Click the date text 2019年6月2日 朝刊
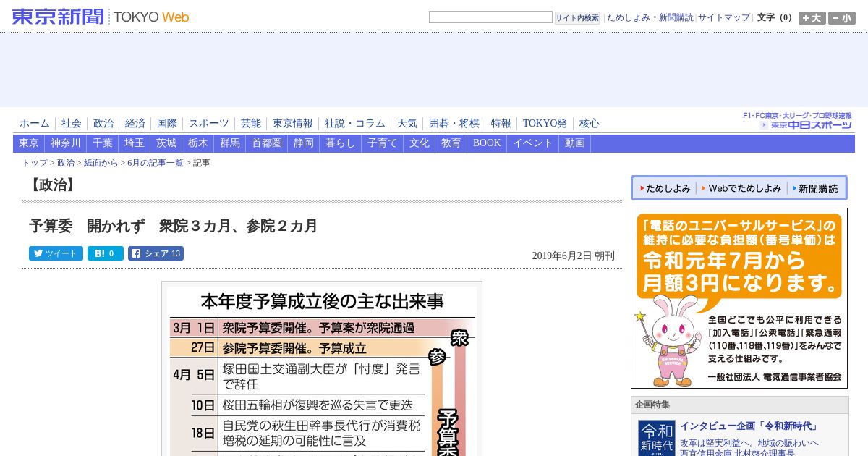The width and height of the screenshot is (868, 456). pos(573,256)
